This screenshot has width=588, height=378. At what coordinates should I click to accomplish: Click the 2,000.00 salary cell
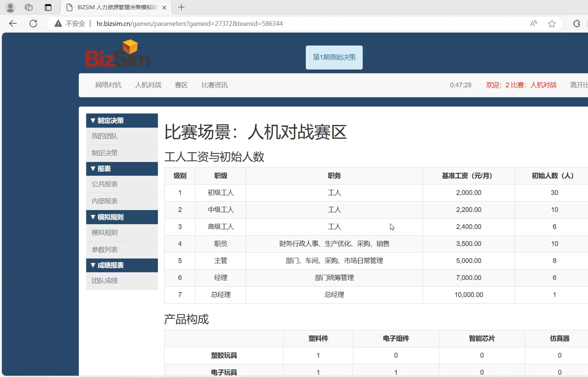point(469,193)
